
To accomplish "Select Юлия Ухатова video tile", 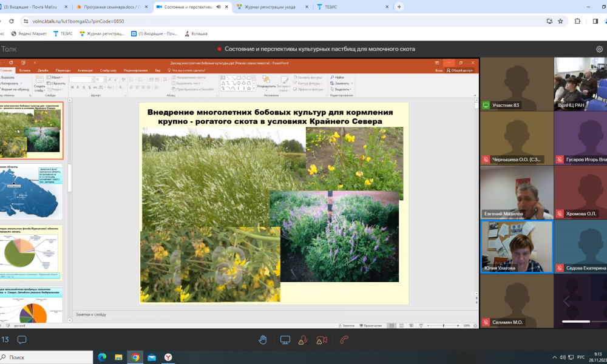I will [517, 246].
